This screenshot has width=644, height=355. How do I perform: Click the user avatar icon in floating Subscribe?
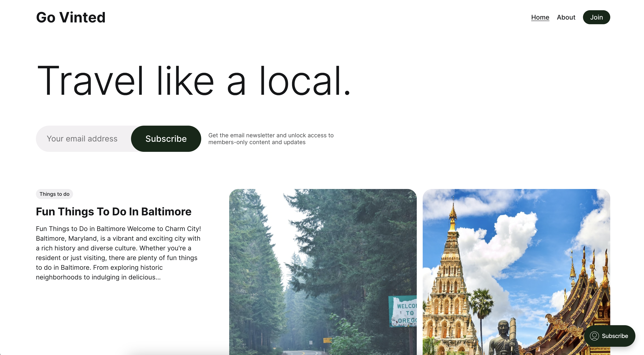(x=594, y=336)
